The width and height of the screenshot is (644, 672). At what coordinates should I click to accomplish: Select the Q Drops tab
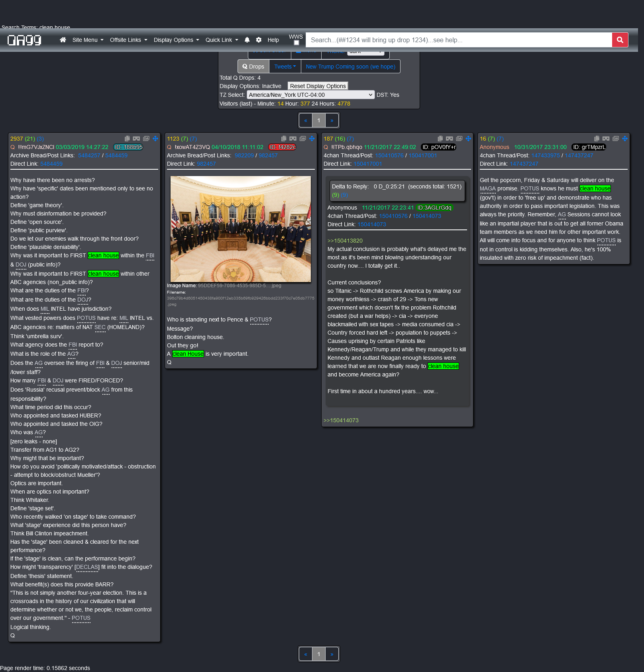pyautogui.click(x=253, y=67)
